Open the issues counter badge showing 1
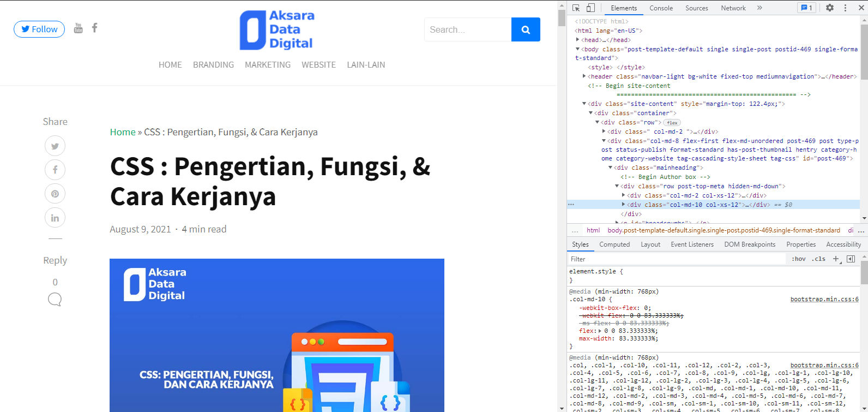The width and height of the screenshot is (868, 412). tap(806, 8)
